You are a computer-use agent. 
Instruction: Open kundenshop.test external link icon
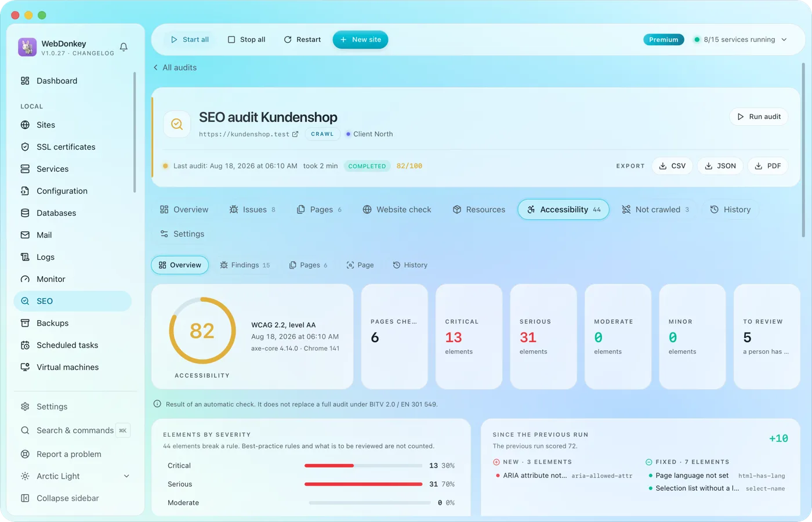point(295,134)
